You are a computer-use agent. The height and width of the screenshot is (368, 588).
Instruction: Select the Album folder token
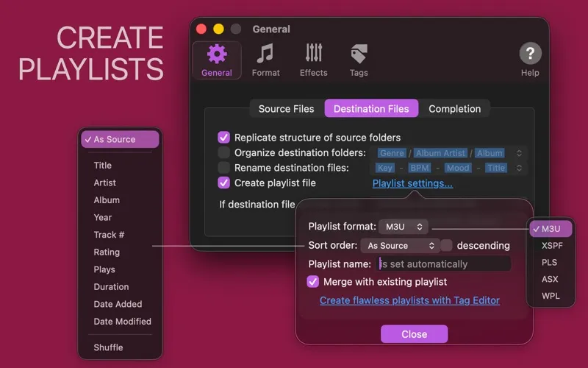[490, 153]
